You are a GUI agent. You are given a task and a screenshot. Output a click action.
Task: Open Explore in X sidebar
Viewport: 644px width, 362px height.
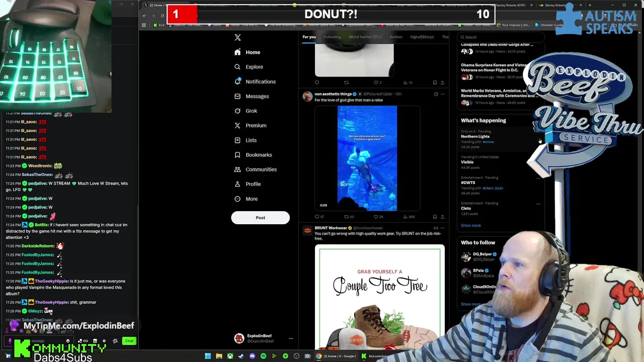tap(249, 67)
